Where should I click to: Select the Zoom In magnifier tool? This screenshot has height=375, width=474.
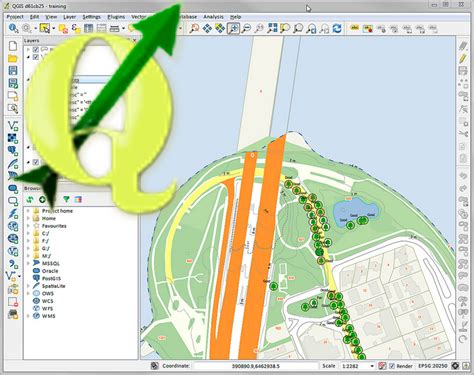click(233, 28)
